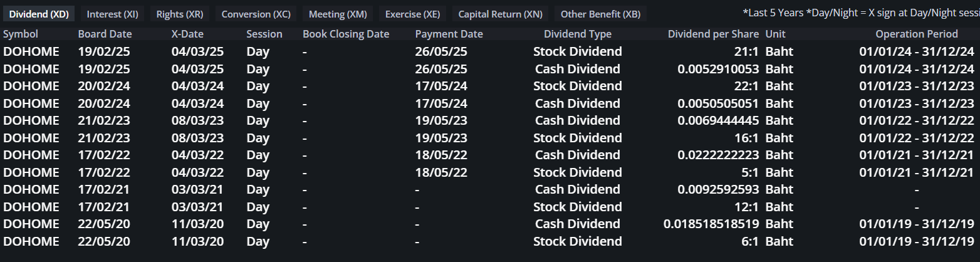Sort by the X-Date column header
This screenshot has width=980, height=262.
(x=187, y=34)
